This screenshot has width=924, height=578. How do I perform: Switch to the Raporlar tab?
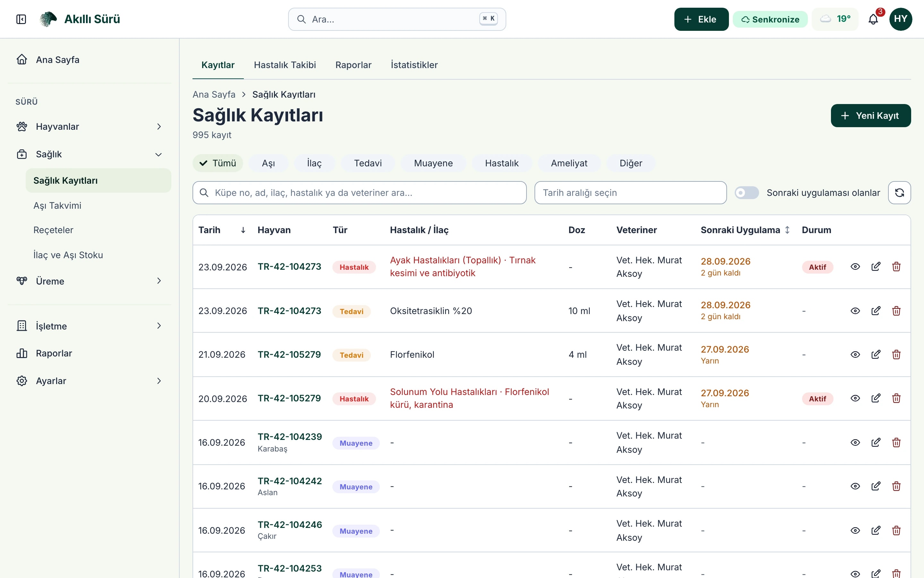pyautogui.click(x=353, y=65)
